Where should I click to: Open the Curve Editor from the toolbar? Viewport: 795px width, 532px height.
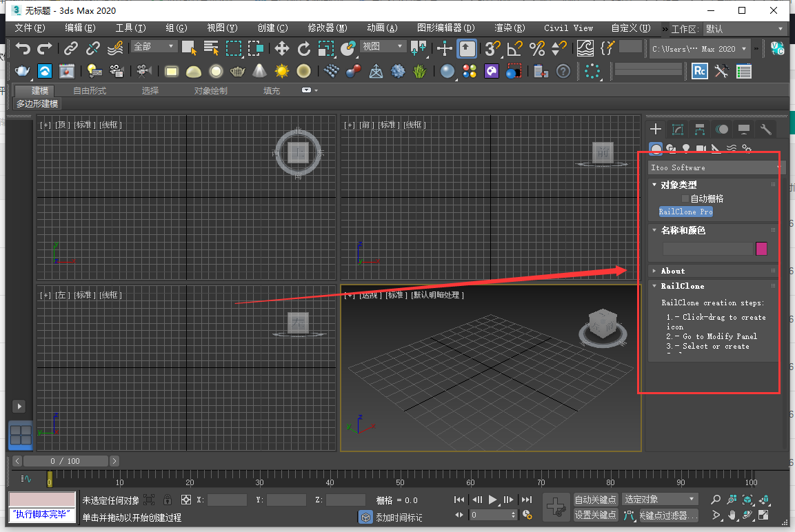point(587,49)
